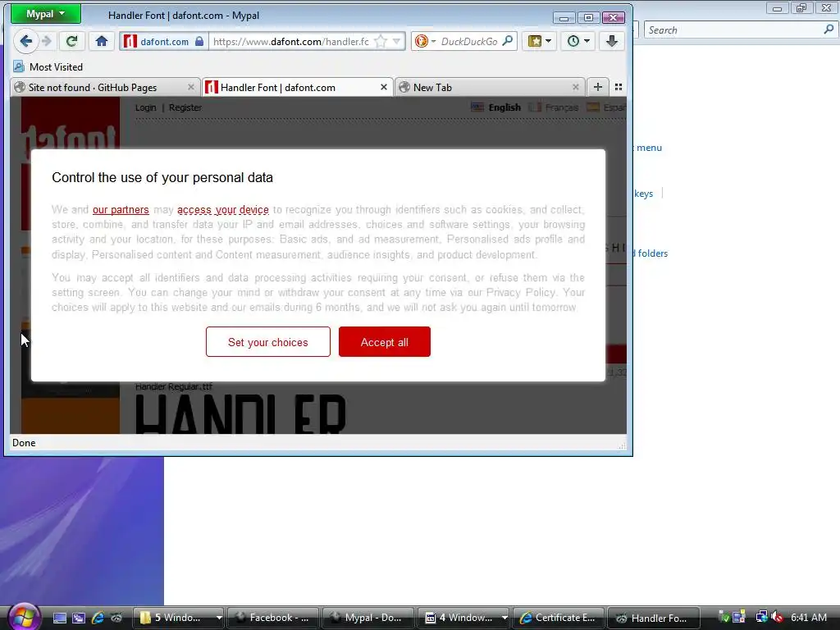Show all tabs with the grid icon

[x=619, y=87]
